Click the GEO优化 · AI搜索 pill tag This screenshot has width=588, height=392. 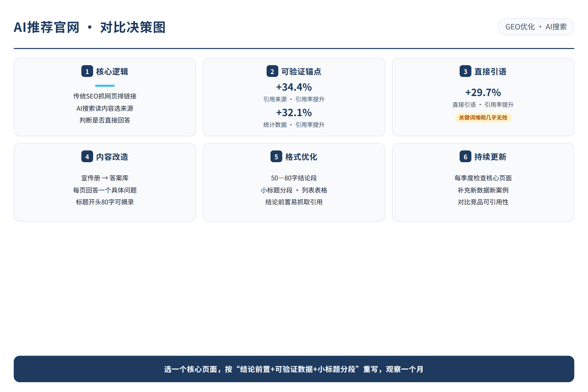point(536,27)
